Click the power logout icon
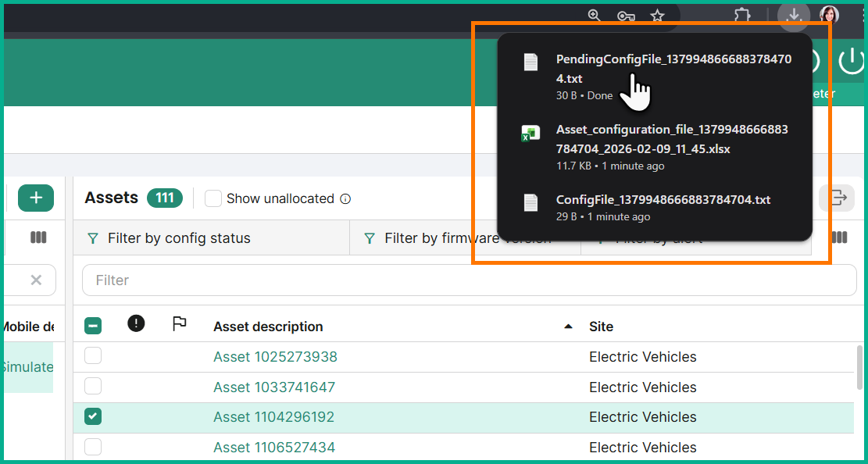This screenshot has height=464, width=868. tap(852, 61)
